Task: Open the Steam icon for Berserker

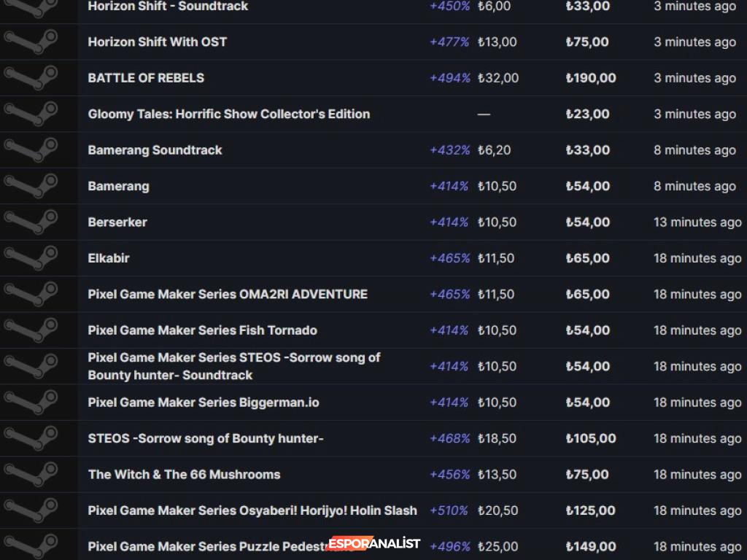Action: tap(31, 222)
